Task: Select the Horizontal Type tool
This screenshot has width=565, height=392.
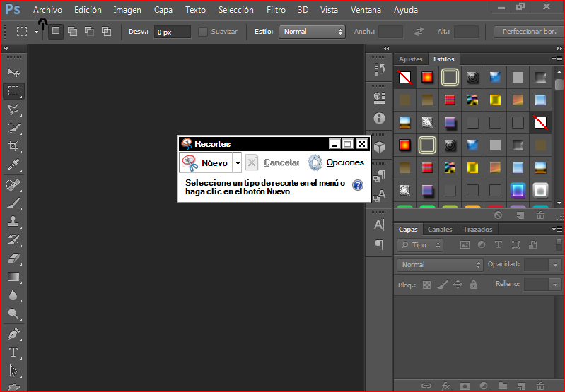Action: [x=13, y=352]
